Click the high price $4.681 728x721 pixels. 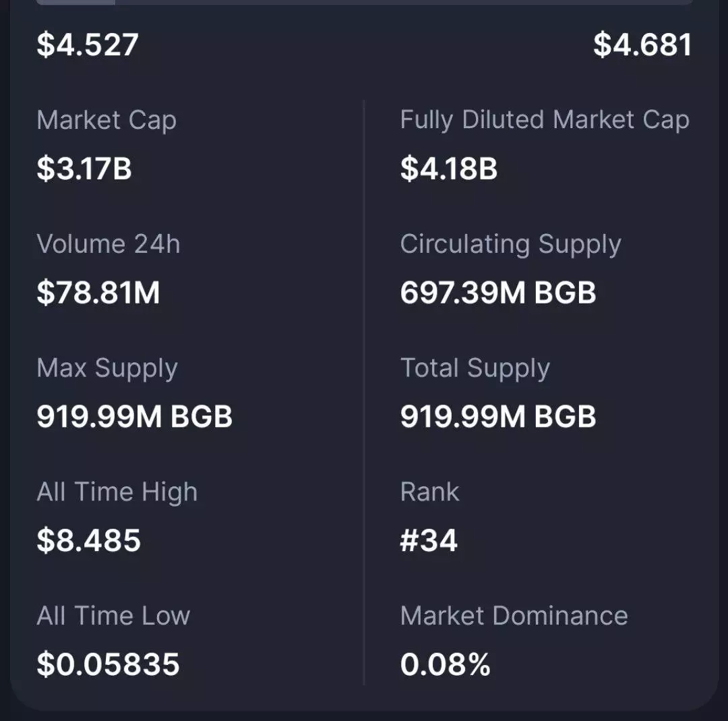[x=642, y=45]
